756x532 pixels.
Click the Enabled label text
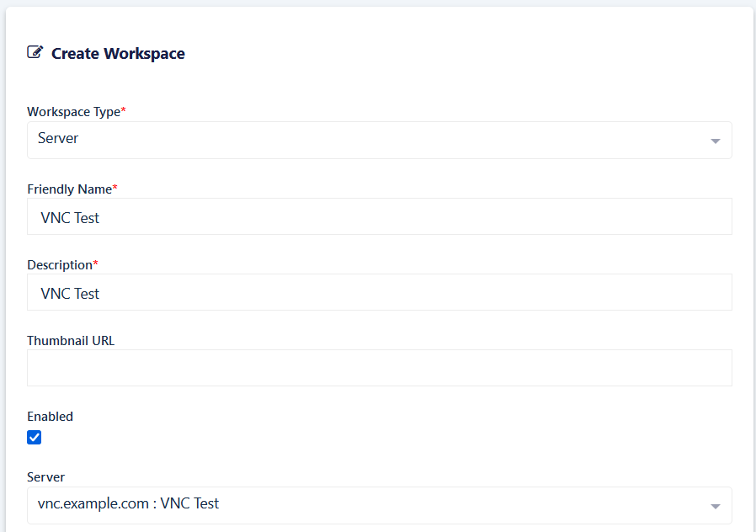point(50,417)
